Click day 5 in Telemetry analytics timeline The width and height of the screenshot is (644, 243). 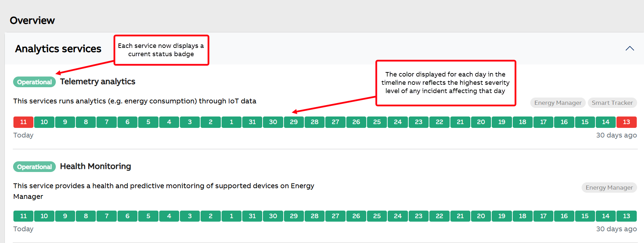click(x=148, y=122)
